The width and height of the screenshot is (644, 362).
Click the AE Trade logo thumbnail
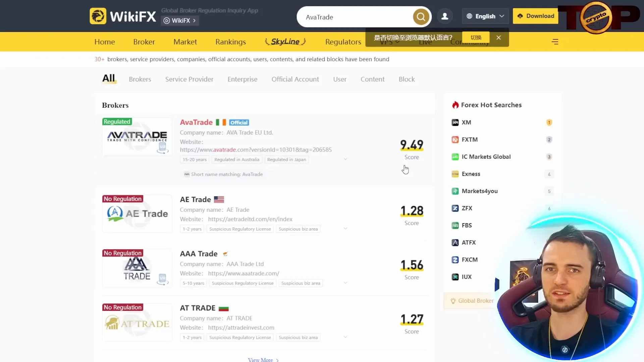coord(137,214)
